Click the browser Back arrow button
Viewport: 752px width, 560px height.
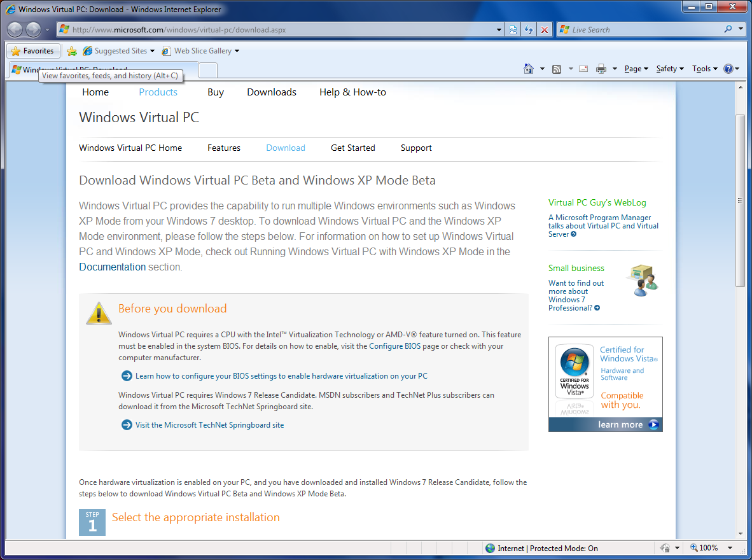coord(15,30)
